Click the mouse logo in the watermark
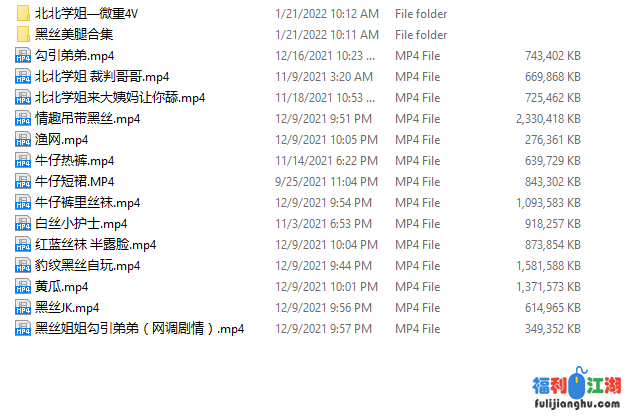 pyautogui.click(x=579, y=384)
